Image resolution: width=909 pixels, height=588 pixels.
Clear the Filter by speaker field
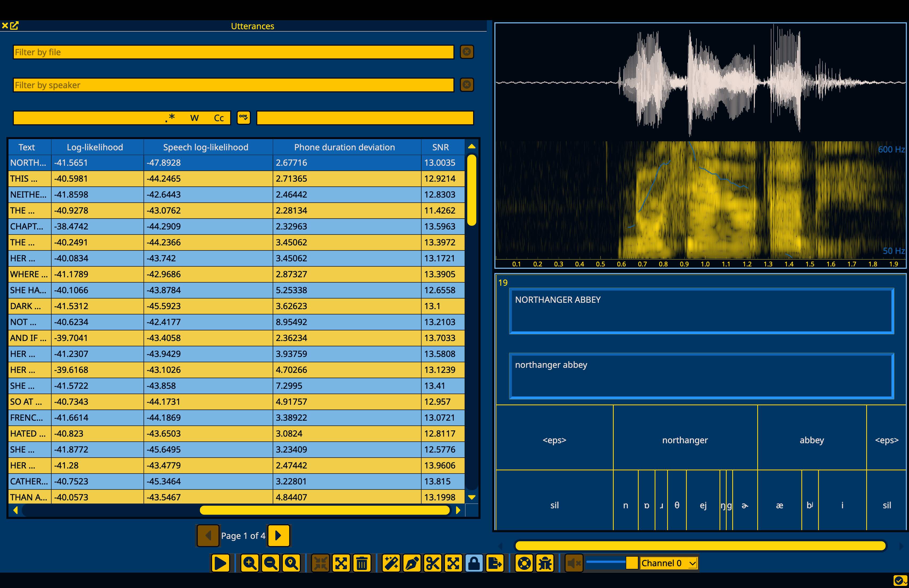tap(467, 85)
